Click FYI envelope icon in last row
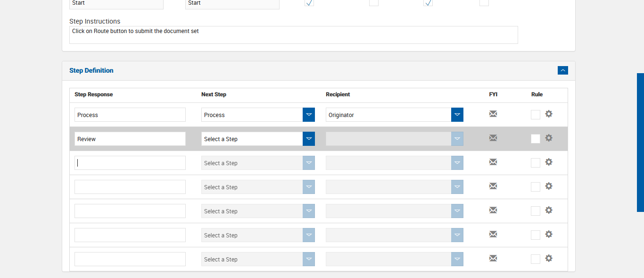This screenshot has height=278, width=644. click(x=493, y=258)
